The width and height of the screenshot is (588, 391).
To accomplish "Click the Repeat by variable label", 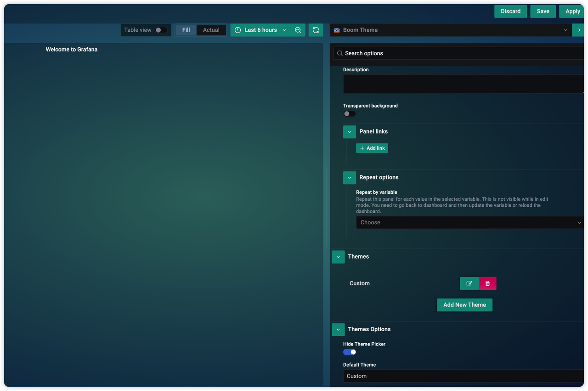I will point(377,193).
